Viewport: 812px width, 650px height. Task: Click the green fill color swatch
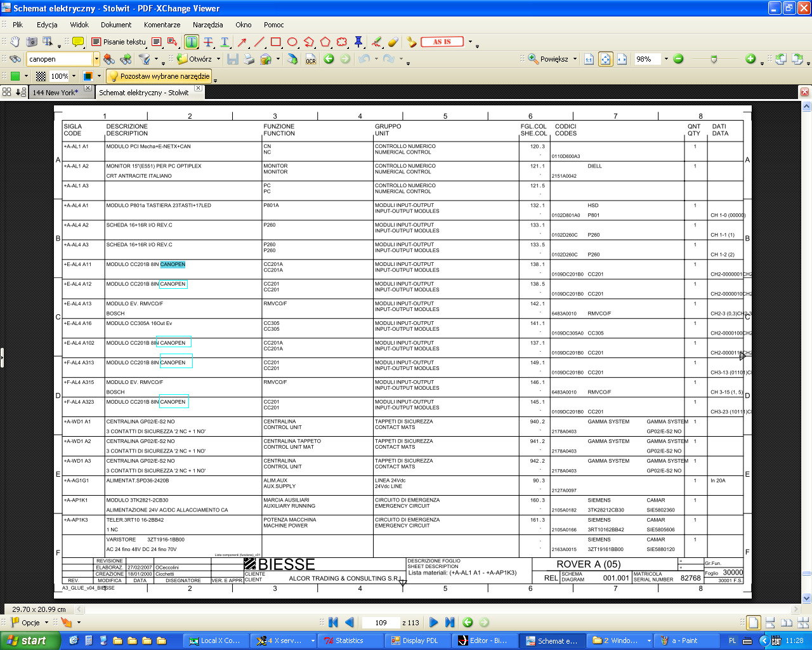pyautogui.click(x=15, y=76)
